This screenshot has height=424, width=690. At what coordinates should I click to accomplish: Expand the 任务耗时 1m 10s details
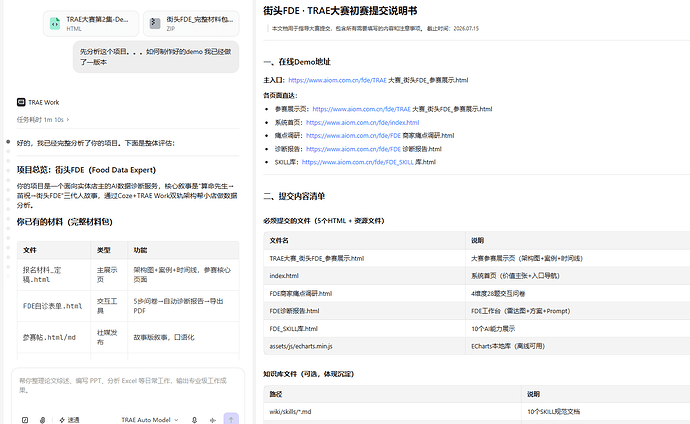click(43, 120)
